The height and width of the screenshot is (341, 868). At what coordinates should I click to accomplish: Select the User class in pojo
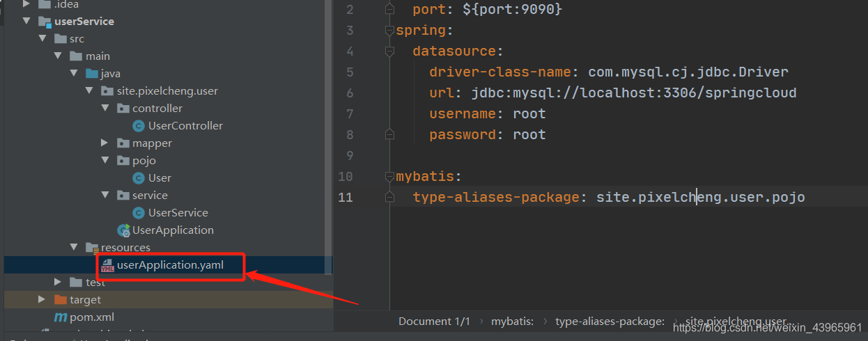160,177
